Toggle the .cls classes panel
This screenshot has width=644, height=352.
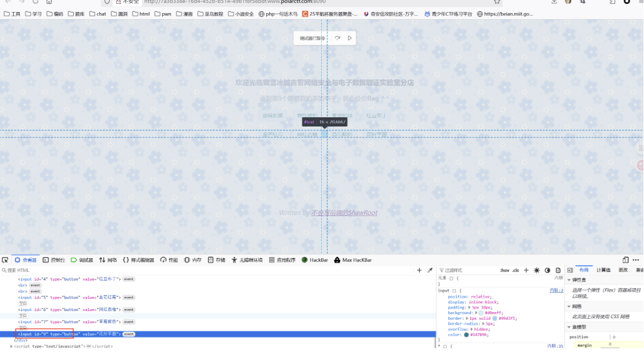coord(516,270)
